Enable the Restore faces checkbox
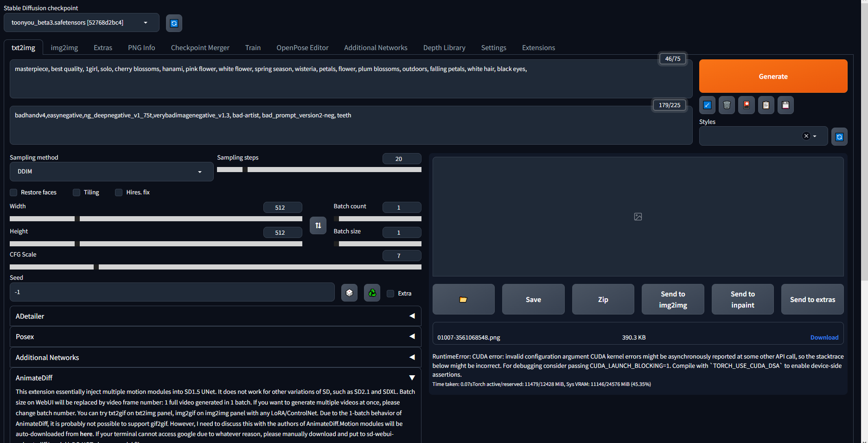The height and width of the screenshot is (443, 868). [x=13, y=192]
